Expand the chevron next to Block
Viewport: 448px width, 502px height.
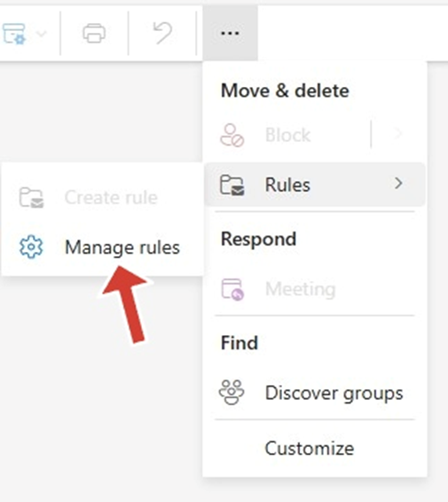coord(398,134)
